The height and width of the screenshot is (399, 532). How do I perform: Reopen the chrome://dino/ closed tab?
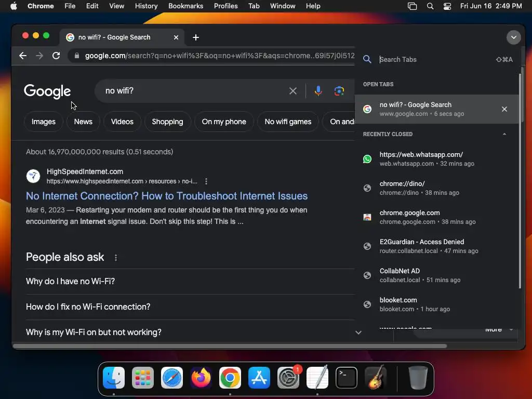click(x=437, y=188)
